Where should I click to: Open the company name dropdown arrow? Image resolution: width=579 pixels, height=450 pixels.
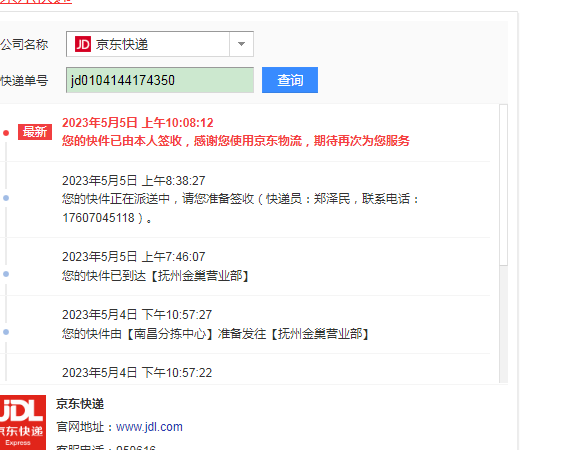click(x=241, y=44)
